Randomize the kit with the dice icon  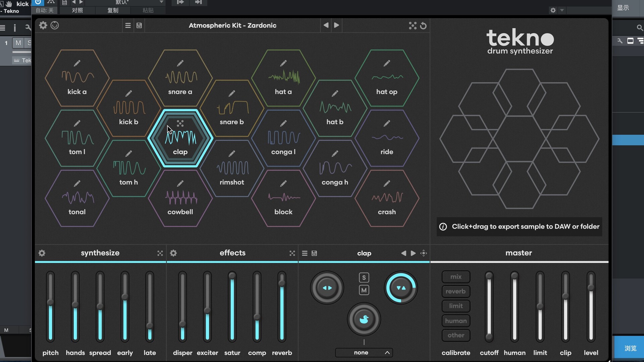[x=413, y=25]
